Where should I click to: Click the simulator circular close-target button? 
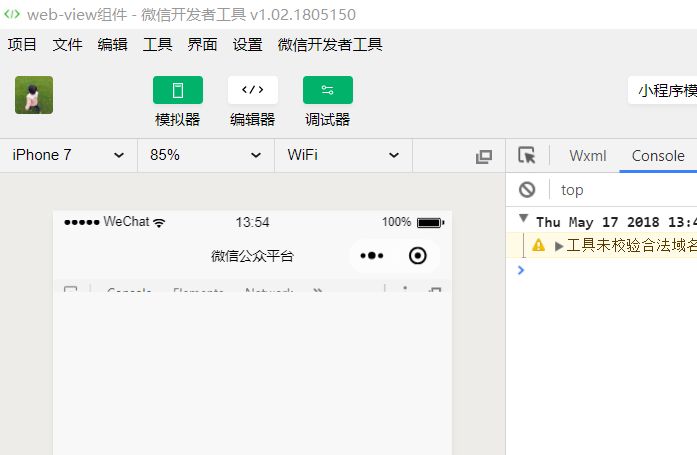pyautogui.click(x=417, y=255)
